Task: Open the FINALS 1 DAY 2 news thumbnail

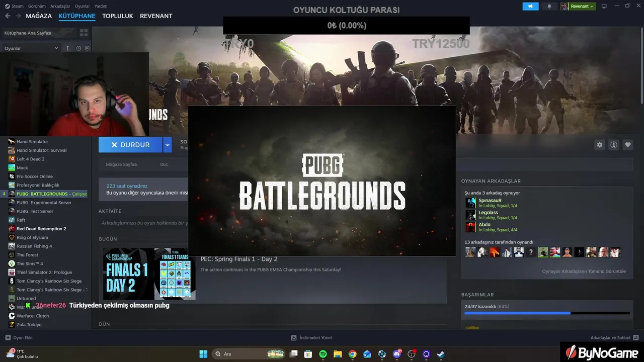Action: click(149, 274)
